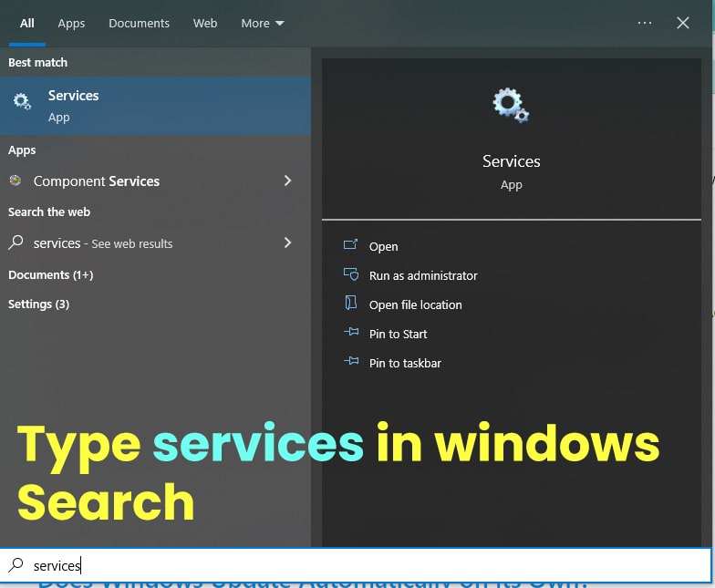
Task: Show Settings (3) results group
Action: (38, 304)
